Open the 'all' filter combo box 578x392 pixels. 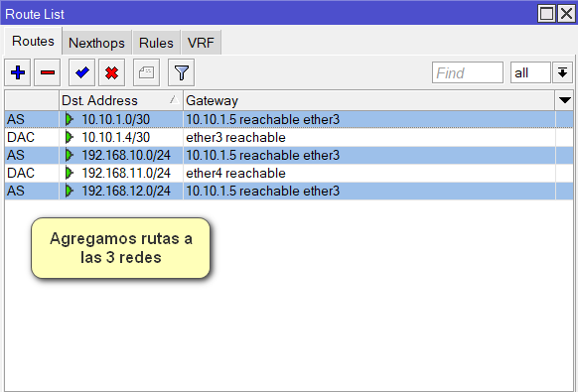[x=530, y=73]
